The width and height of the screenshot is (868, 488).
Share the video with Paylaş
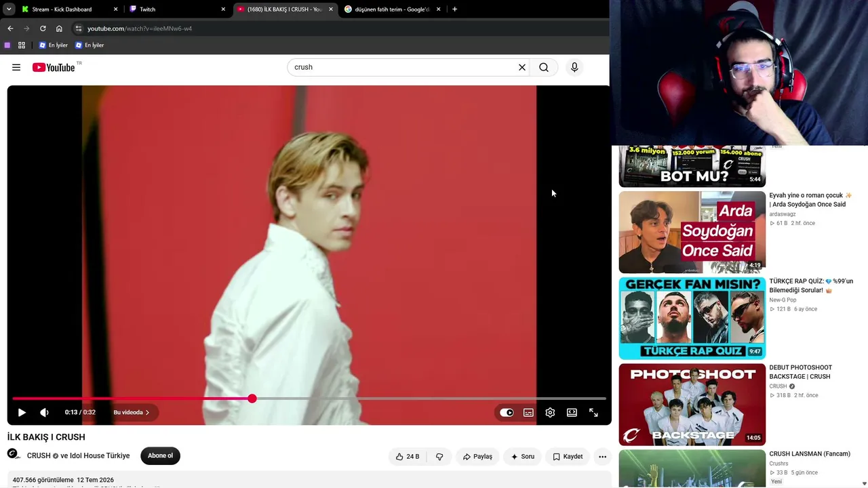coord(477,457)
